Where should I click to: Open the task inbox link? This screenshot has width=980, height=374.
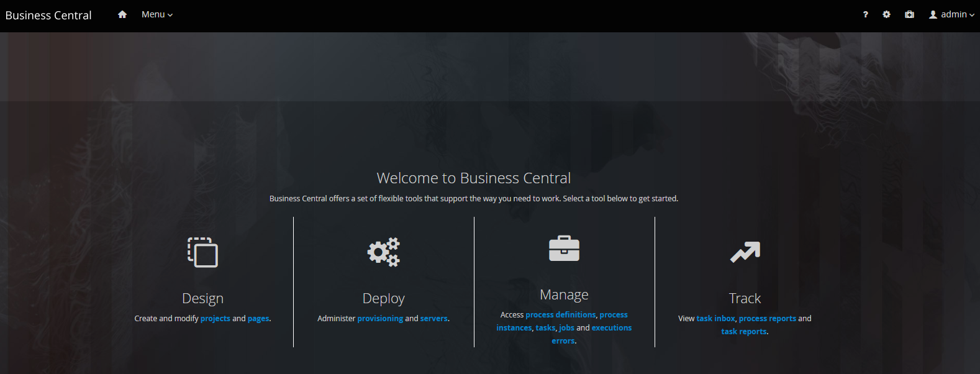(x=715, y=319)
